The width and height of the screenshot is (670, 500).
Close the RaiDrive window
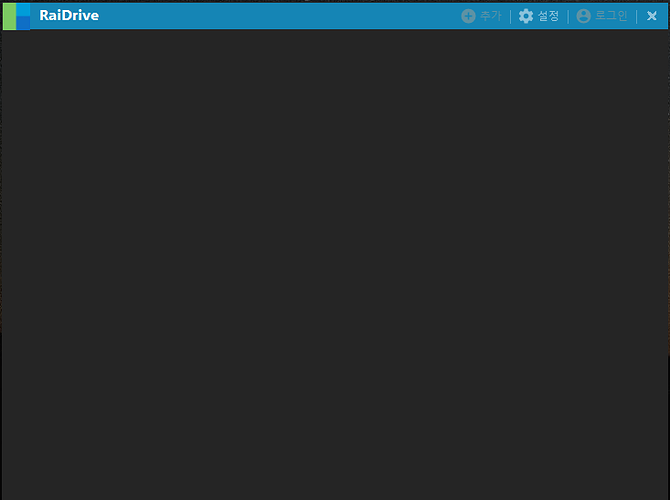652,16
